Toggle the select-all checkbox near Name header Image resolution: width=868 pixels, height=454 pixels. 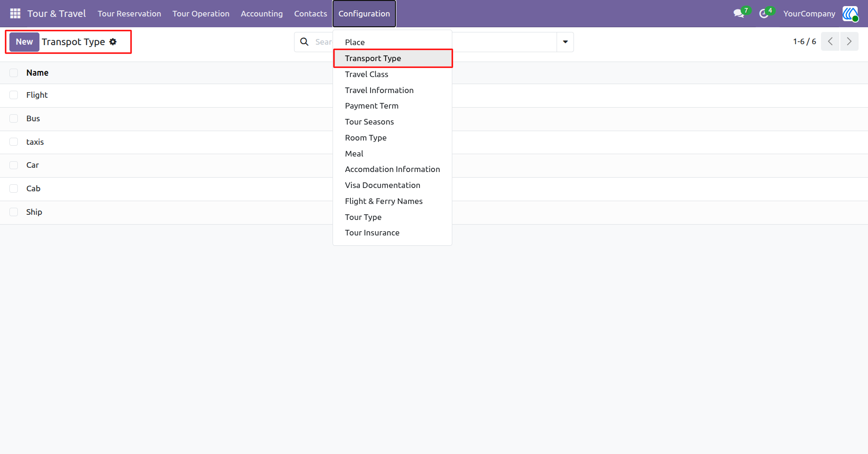click(x=14, y=73)
